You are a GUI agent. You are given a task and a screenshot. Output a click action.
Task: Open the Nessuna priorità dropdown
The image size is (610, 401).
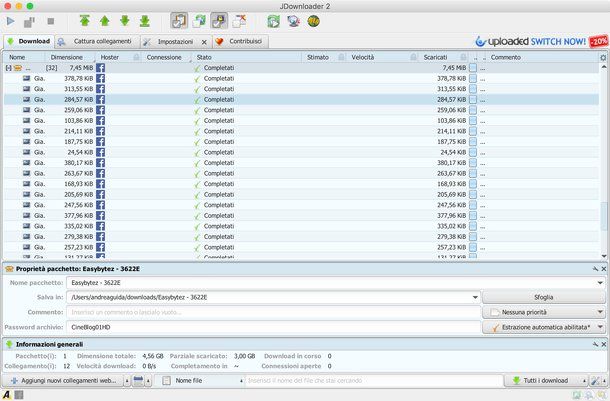tap(544, 312)
